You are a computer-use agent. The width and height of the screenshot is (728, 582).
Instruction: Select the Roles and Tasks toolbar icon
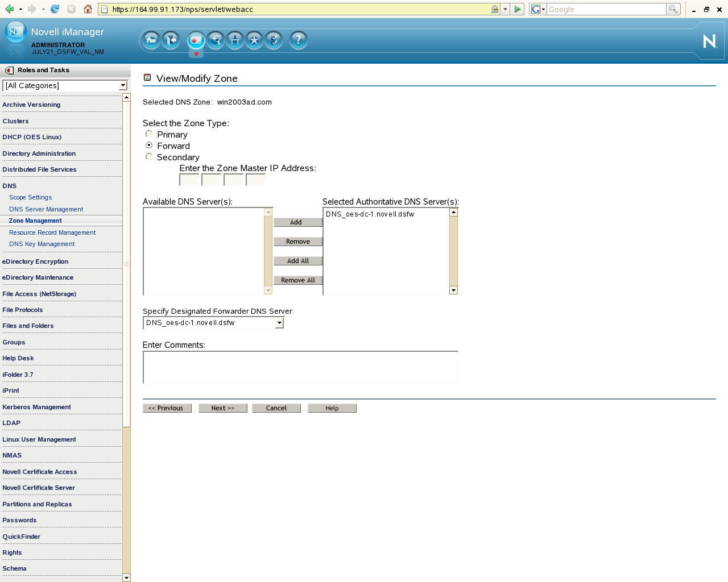click(196, 40)
